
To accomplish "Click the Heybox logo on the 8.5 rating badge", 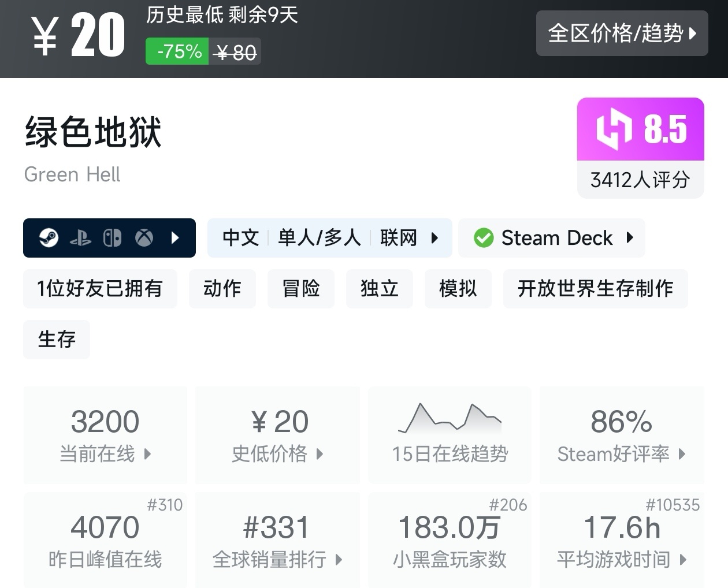I will pos(614,129).
